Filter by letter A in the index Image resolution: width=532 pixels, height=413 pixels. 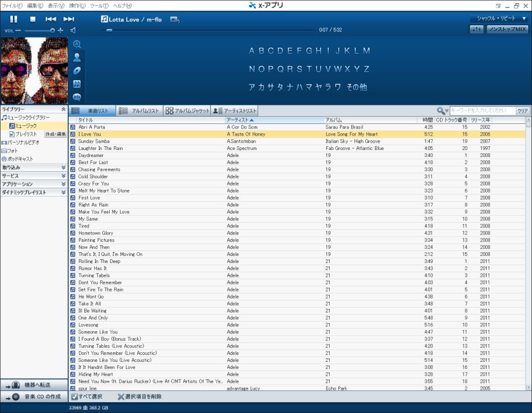point(251,51)
